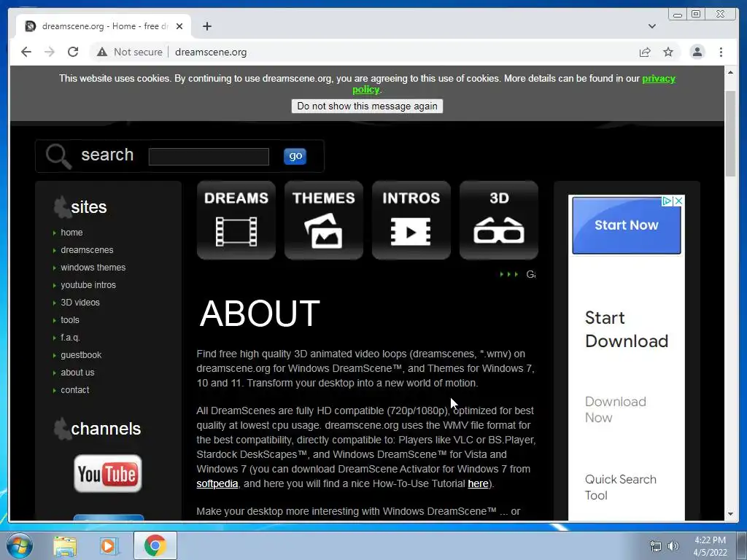Screen dimensions: 747x560
Task: Open the privacy policy link
Action: [659, 79]
